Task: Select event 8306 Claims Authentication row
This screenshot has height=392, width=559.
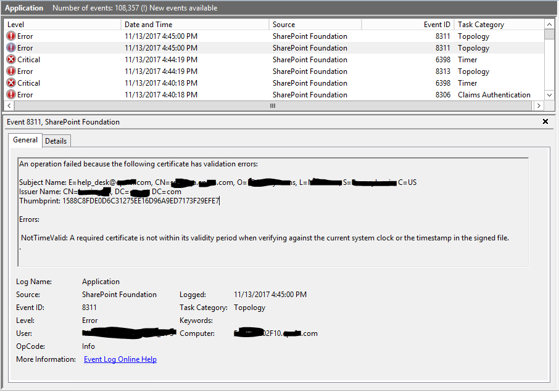Action: pyautogui.click(x=274, y=95)
